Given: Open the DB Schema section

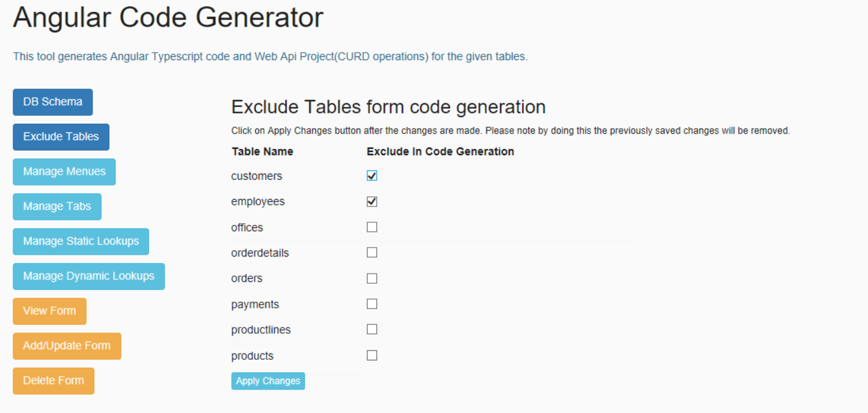Looking at the screenshot, I should point(53,102).
